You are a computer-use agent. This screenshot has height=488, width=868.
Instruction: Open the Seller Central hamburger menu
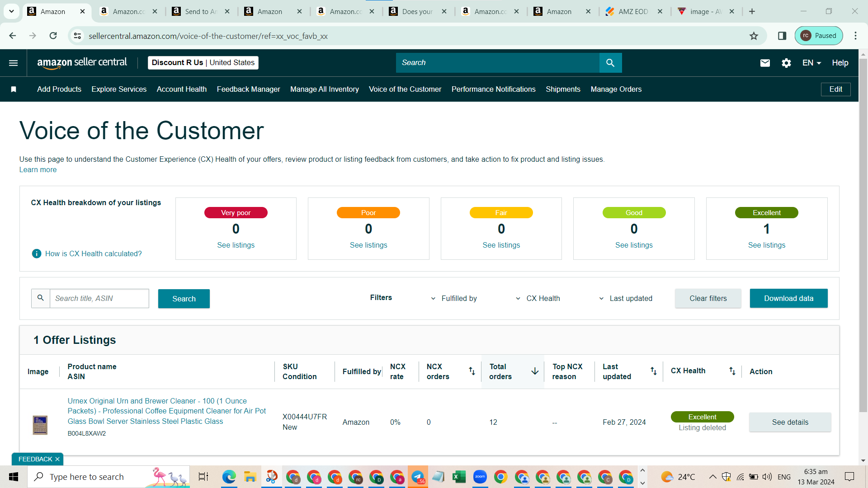14,63
